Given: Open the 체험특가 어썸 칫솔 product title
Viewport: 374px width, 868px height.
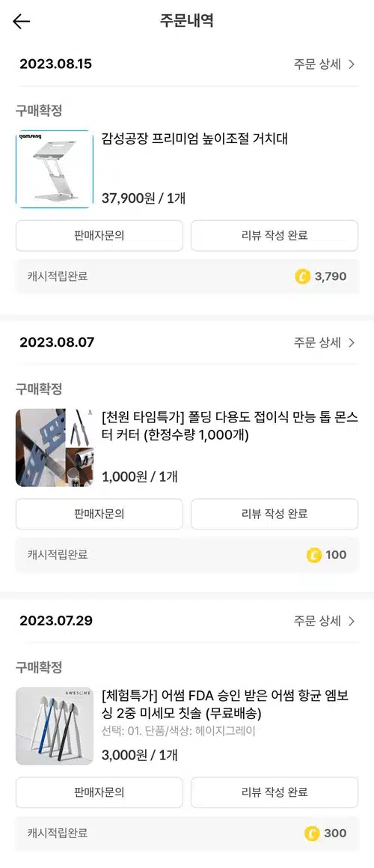Looking at the screenshot, I should tap(226, 703).
